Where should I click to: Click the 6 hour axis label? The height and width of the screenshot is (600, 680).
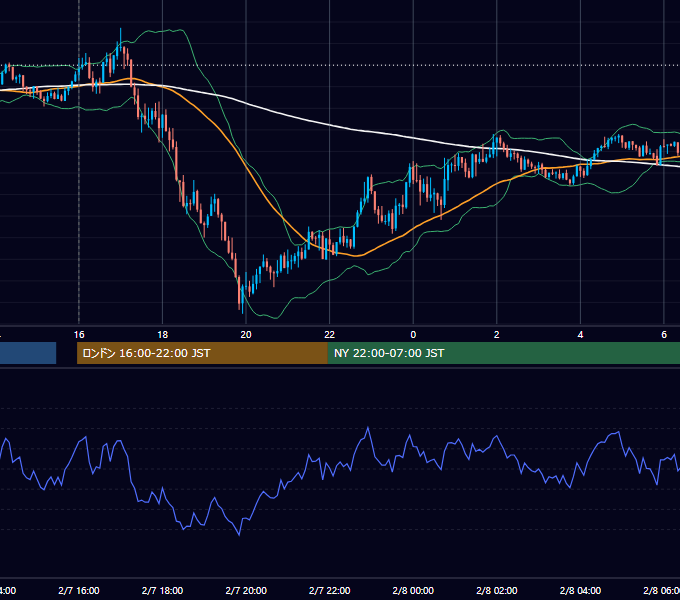(664, 335)
